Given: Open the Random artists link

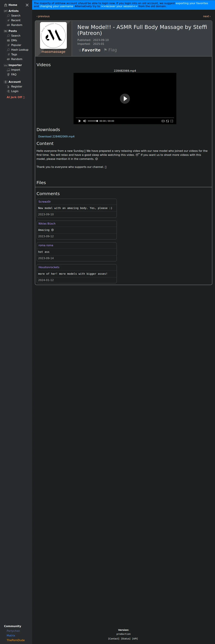Looking at the screenshot, I should (x=17, y=25).
